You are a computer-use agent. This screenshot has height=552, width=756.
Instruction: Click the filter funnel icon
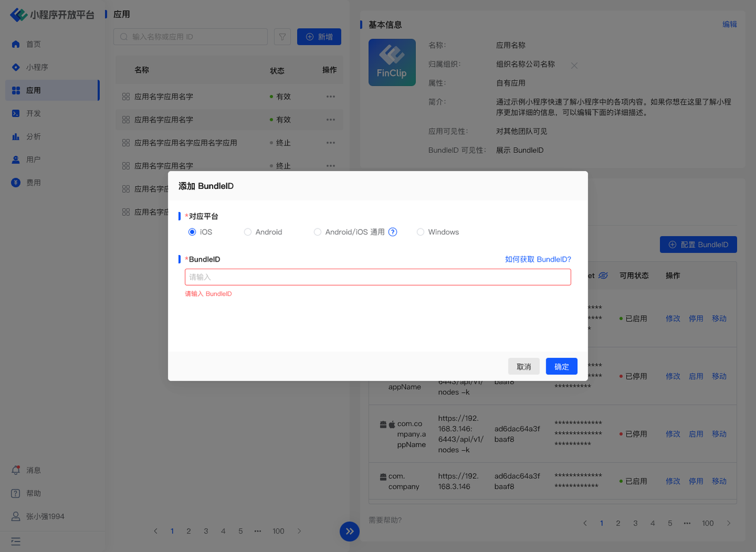[283, 37]
